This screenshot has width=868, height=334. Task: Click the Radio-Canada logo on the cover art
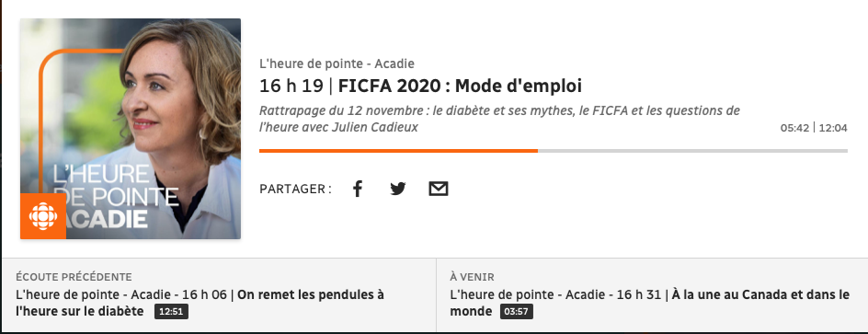tap(43, 216)
